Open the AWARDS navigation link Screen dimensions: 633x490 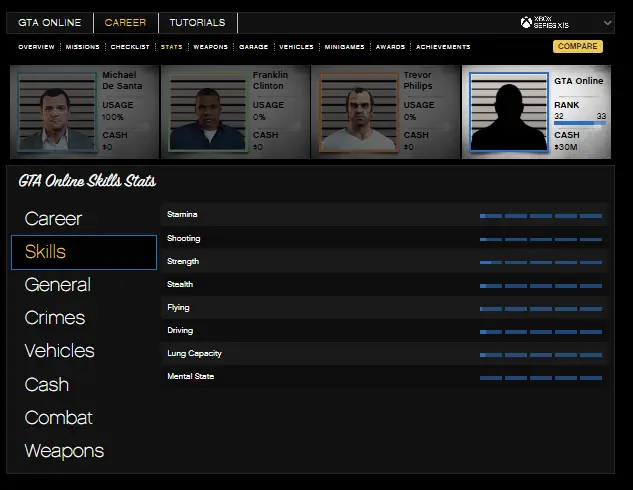[390, 47]
